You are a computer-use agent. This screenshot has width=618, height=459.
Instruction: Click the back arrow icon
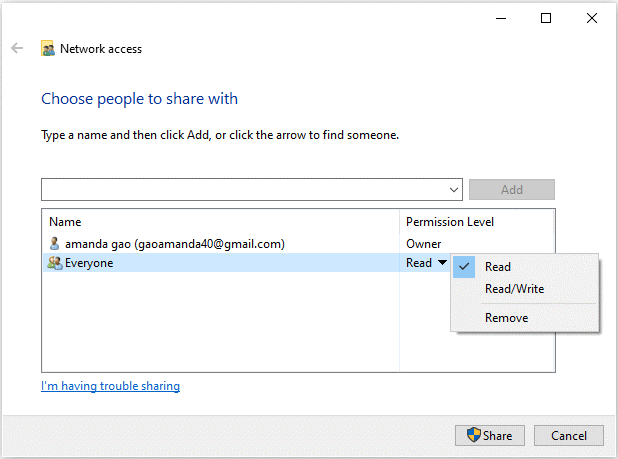click(x=17, y=48)
